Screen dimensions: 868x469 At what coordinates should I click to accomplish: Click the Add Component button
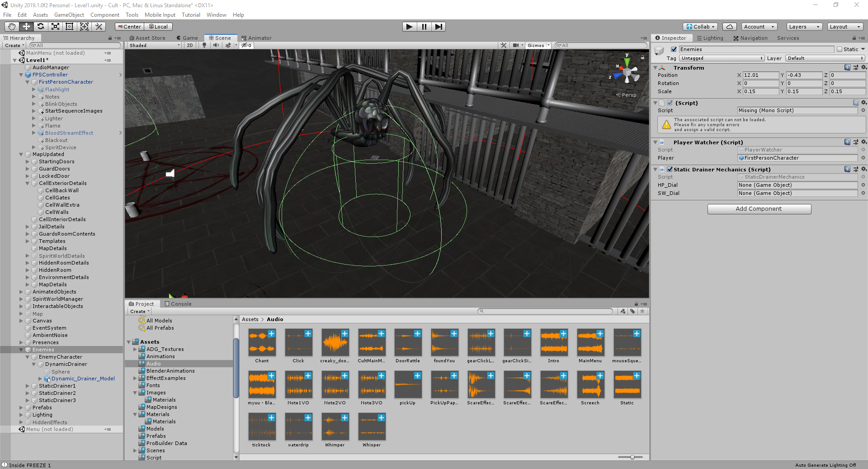click(759, 209)
